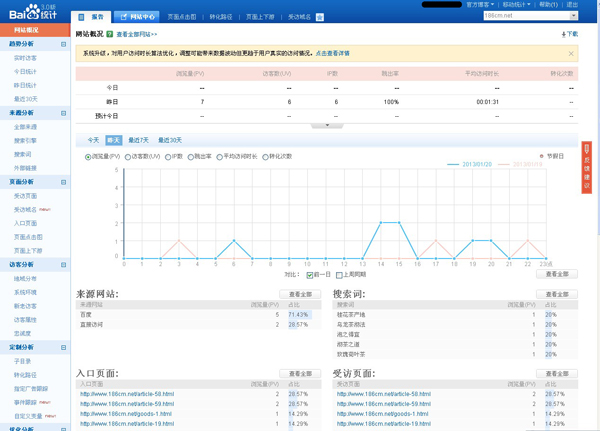Select the 最近7天 time range tab
This screenshot has width=600, height=431.
pyautogui.click(x=138, y=140)
